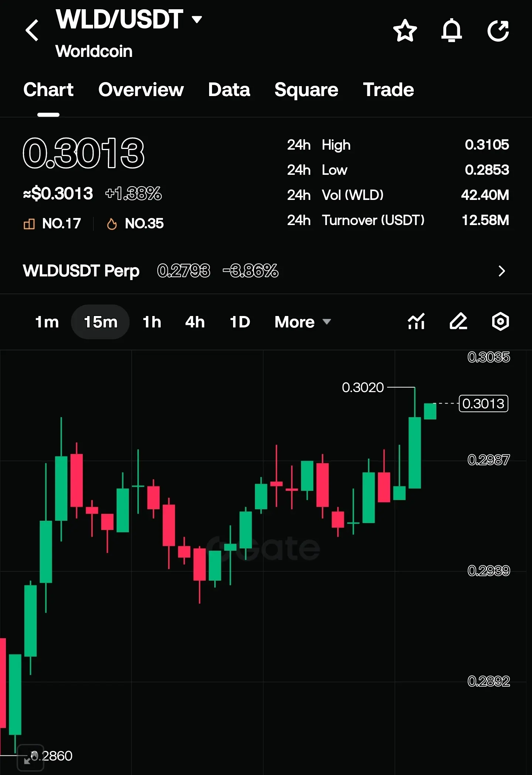
Task: Tap the back arrow icon
Action: 32,30
